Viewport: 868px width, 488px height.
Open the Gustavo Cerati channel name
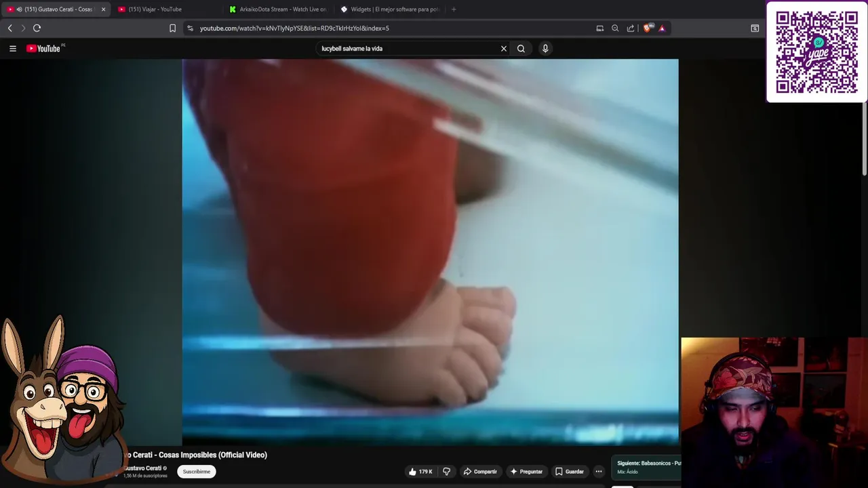[x=143, y=468]
